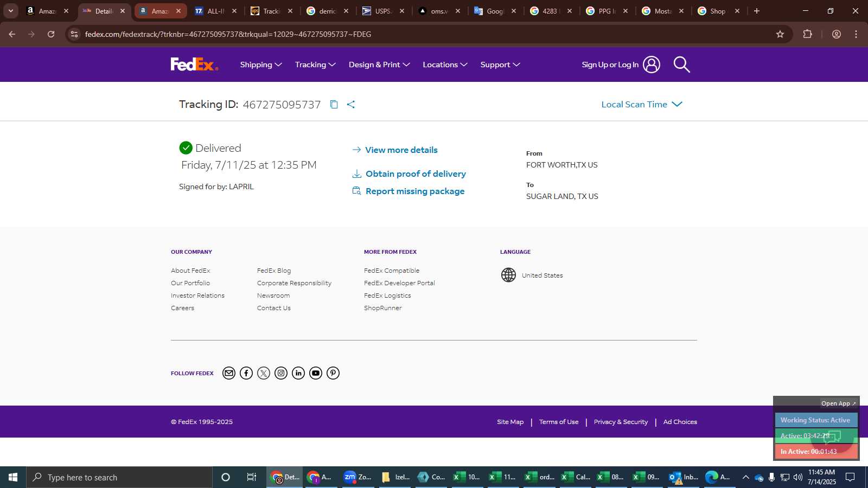Open the Chrome three-dot menu

pyautogui.click(x=856, y=34)
